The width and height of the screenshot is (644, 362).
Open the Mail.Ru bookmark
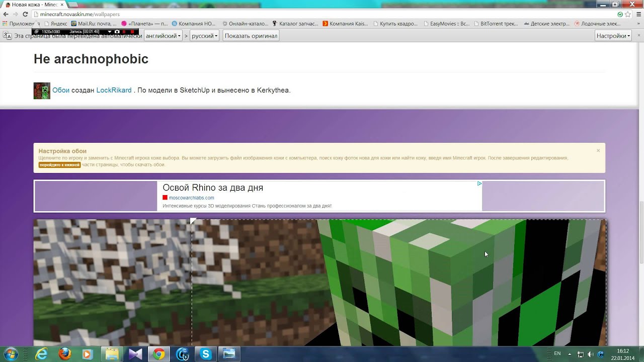point(94,24)
